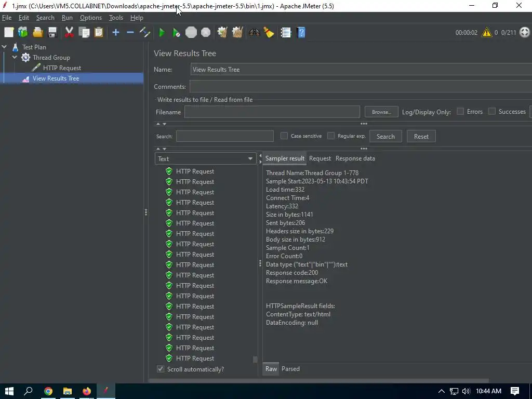Screen dimensions: 532x399
Task: Uncheck Scroll automatically checkbox
Action: (x=161, y=369)
